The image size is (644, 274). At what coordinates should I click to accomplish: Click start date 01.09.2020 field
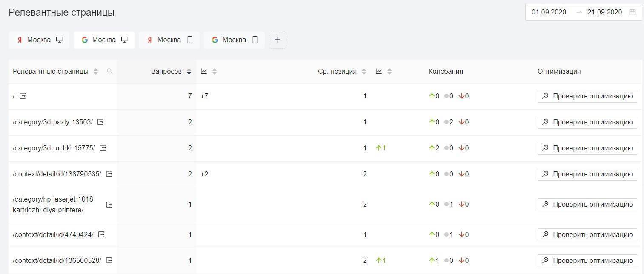click(x=549, y=12)
